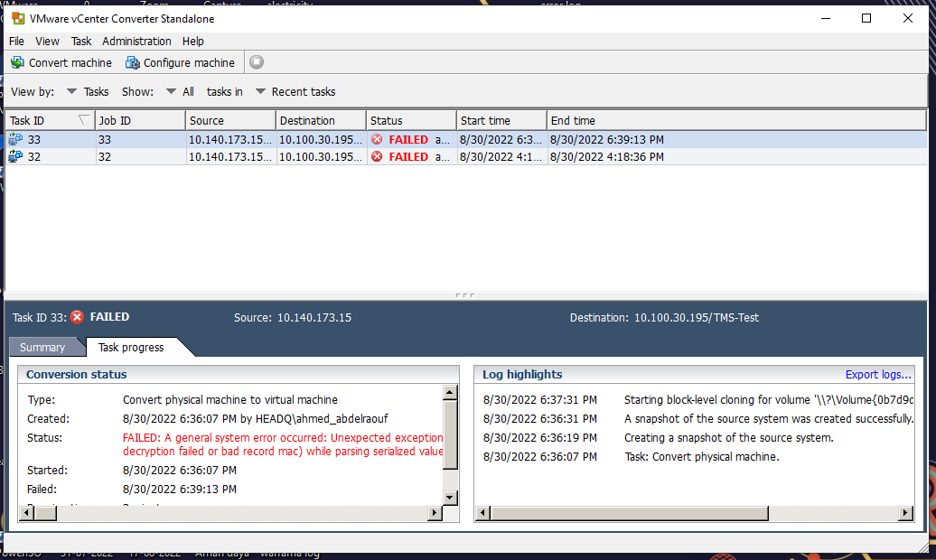Click source 10.140.173.15 cell in row 33
936x560 pixels.
[x=230, y=139]
